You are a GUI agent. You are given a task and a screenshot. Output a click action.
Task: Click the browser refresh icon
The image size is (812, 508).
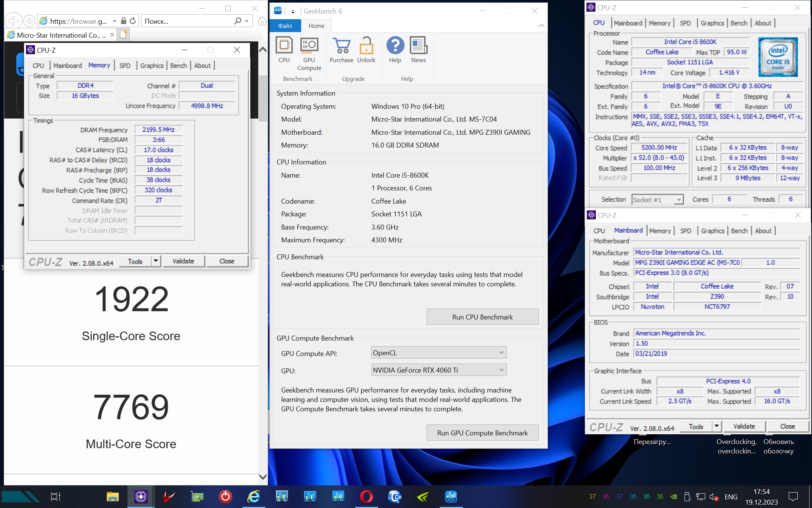tap(133, 21)
